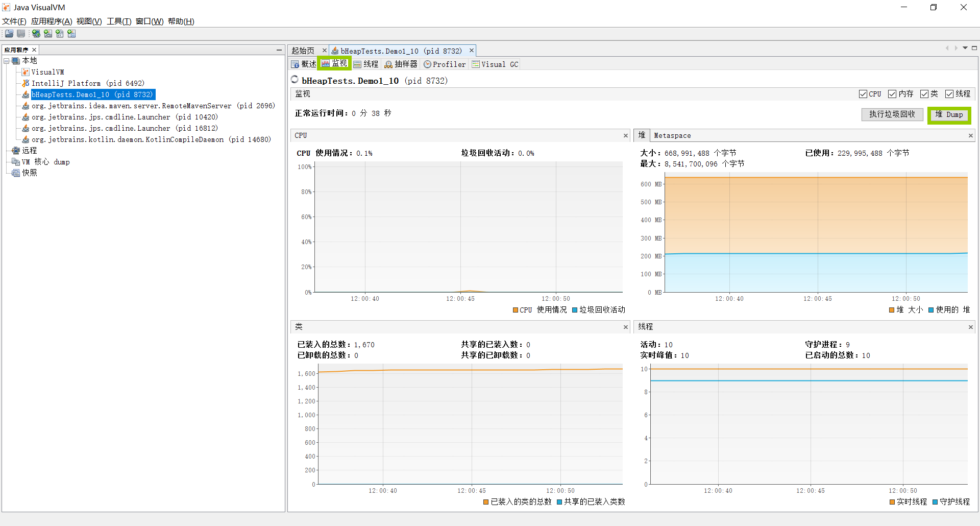Click orange 堆 大小 legend swatch
Viewport: 980px width, 526px height.
(x=892, y=310)
